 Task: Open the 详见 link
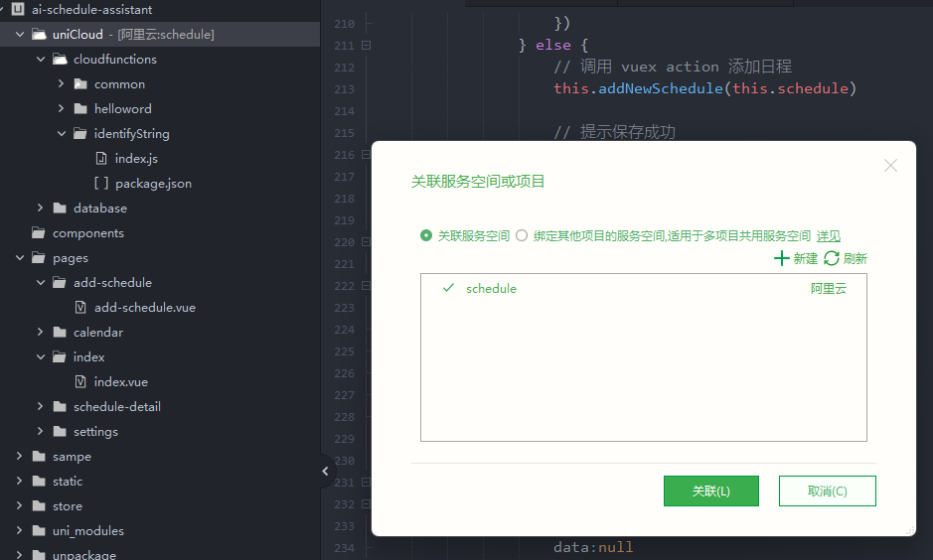pos(829,236)
